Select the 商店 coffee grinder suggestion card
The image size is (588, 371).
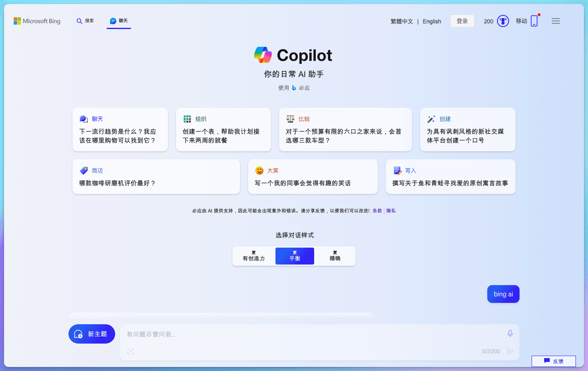[x=156, y=177]
